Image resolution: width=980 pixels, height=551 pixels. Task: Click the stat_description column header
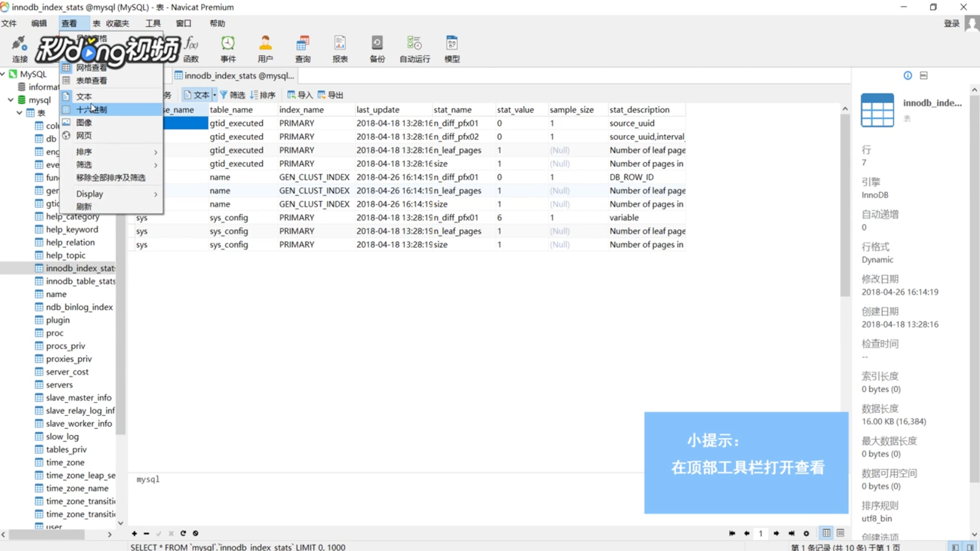click(646, 110)
